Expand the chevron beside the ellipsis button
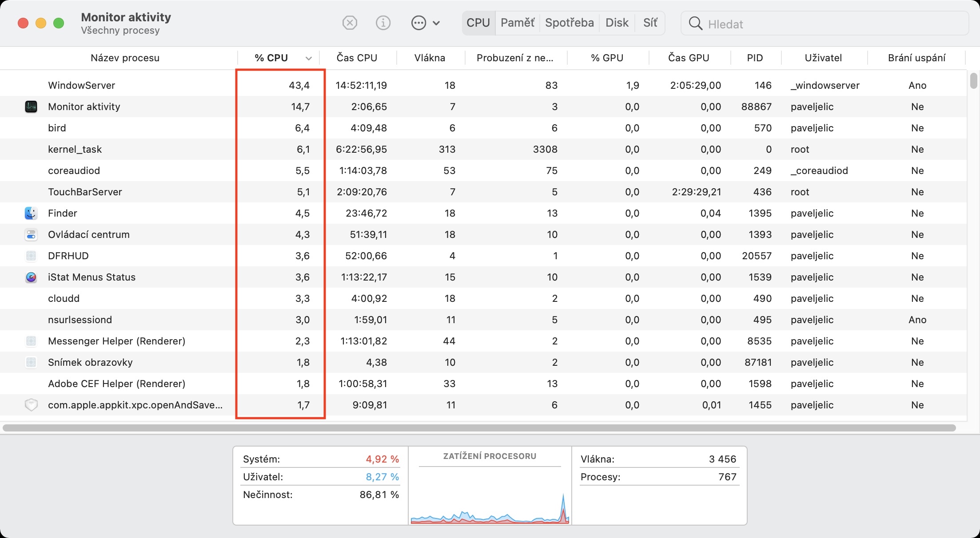The height and width of the screenshot is (538, 980). (x=436, y=23)
